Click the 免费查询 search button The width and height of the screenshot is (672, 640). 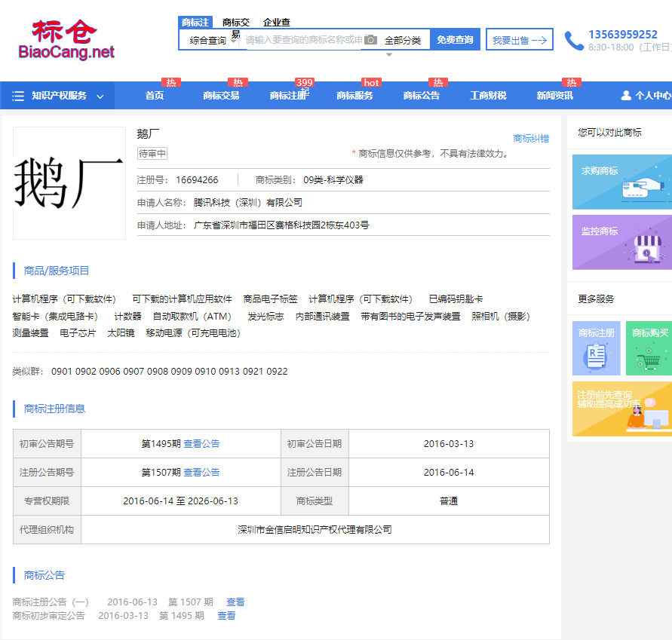455,39
